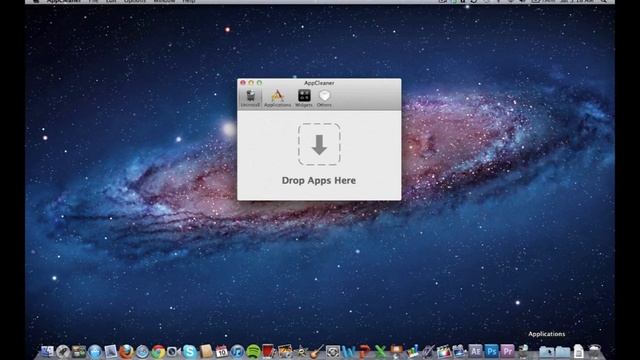Open Finder from the dock
Screen dimensions: 640x360
(x=47, y=351)
